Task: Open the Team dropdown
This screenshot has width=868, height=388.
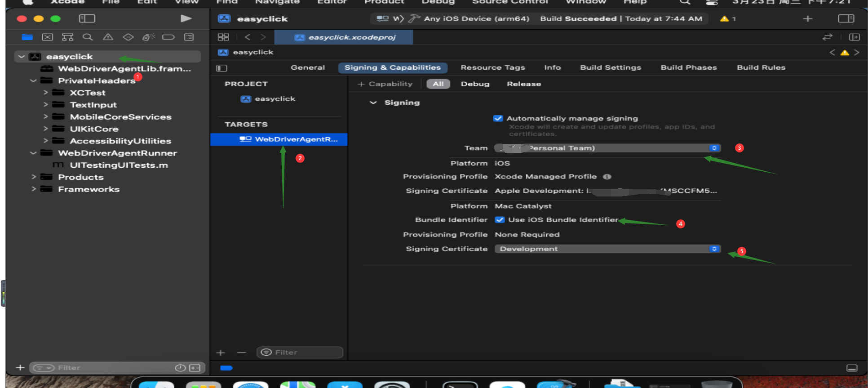Action: [x=607, y=148]
